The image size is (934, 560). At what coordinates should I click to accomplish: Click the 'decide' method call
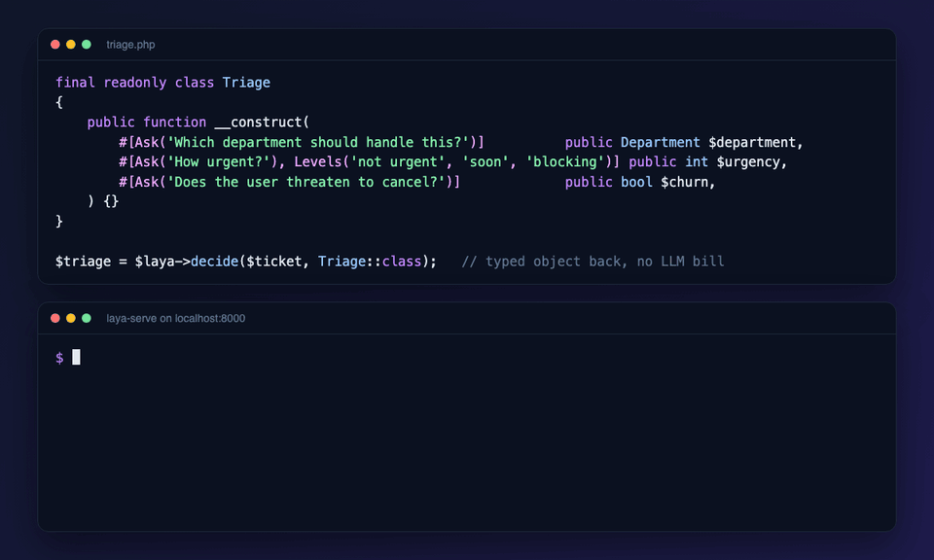[x=214, y=262]
